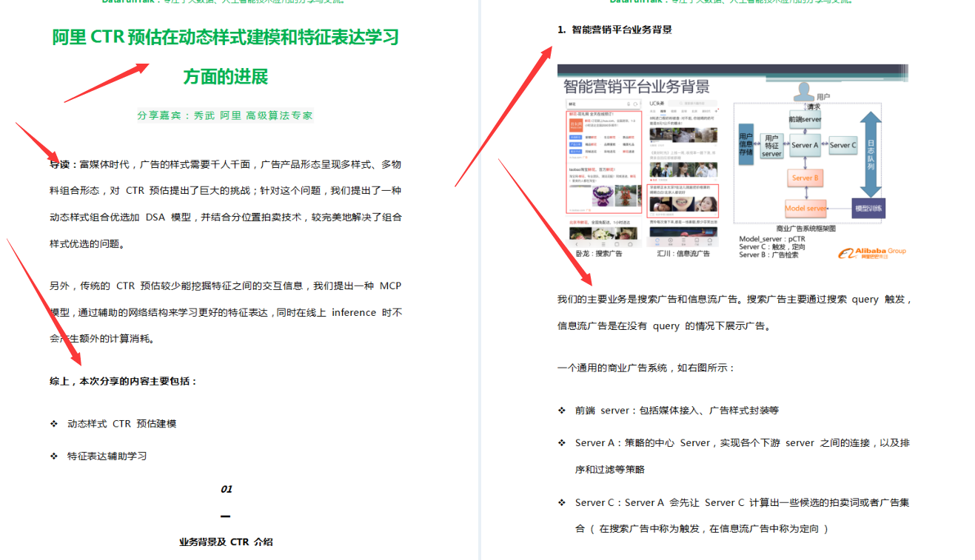This screenshot has height=560, width=975.
Task: Click the title line 方面的进展
Action: click(x=226, y=76)
